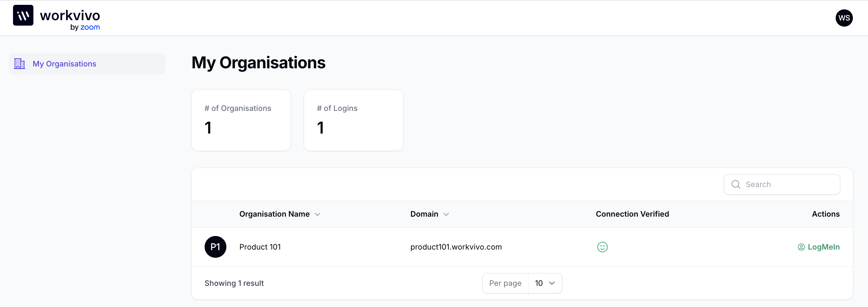This screenshot has width=868, height=307.
Task: Click the LogMeIn user circle icon
Action: (801, 247)
